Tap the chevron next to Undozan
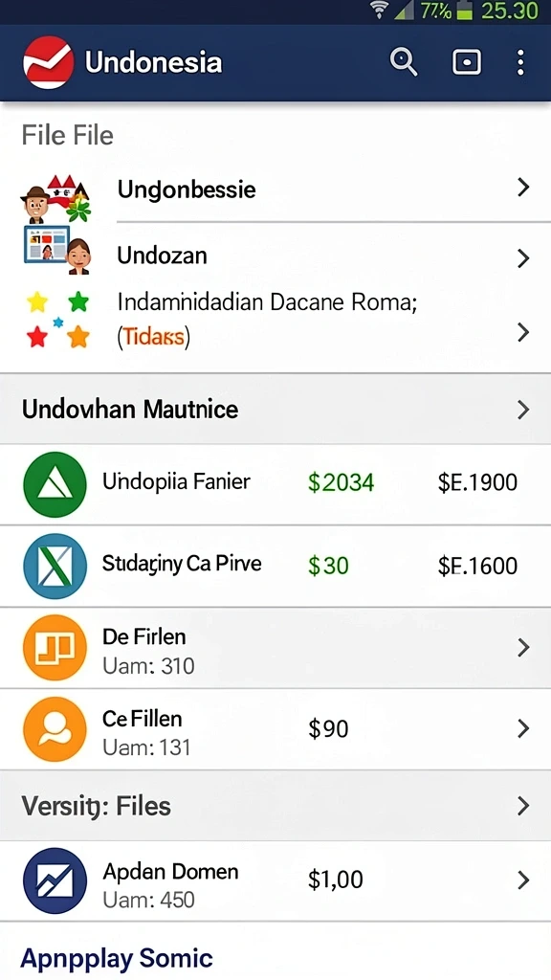 click(x=523, y=258)
